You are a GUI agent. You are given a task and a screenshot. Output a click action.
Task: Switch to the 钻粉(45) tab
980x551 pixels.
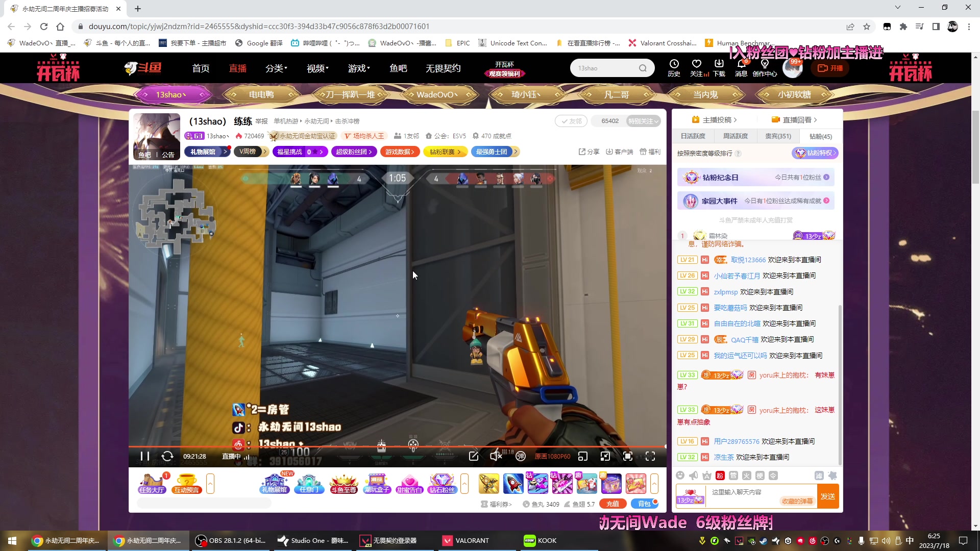tap(821, 136)
